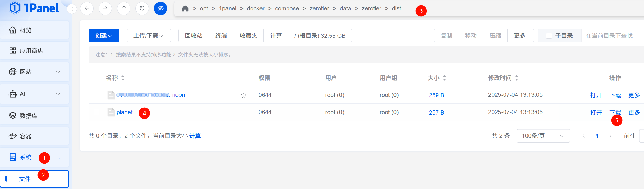Collapse the sidebar with chevron button

tap(72, 9)
